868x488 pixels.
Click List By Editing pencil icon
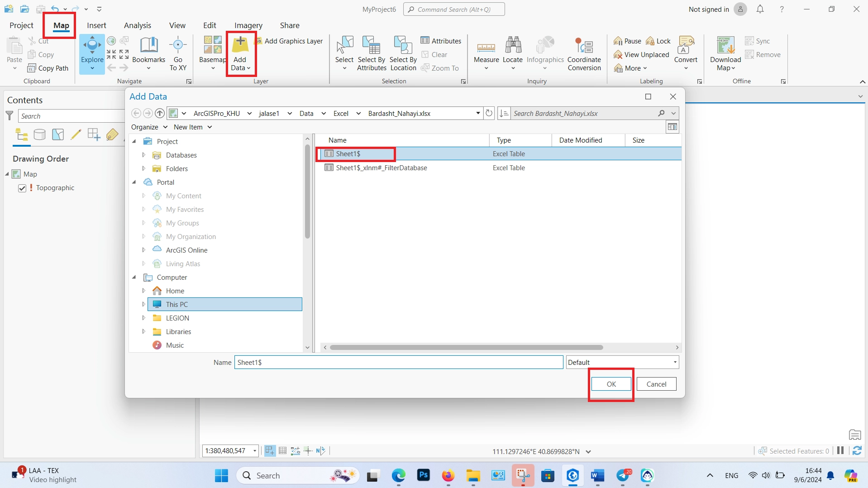(76, 134)
